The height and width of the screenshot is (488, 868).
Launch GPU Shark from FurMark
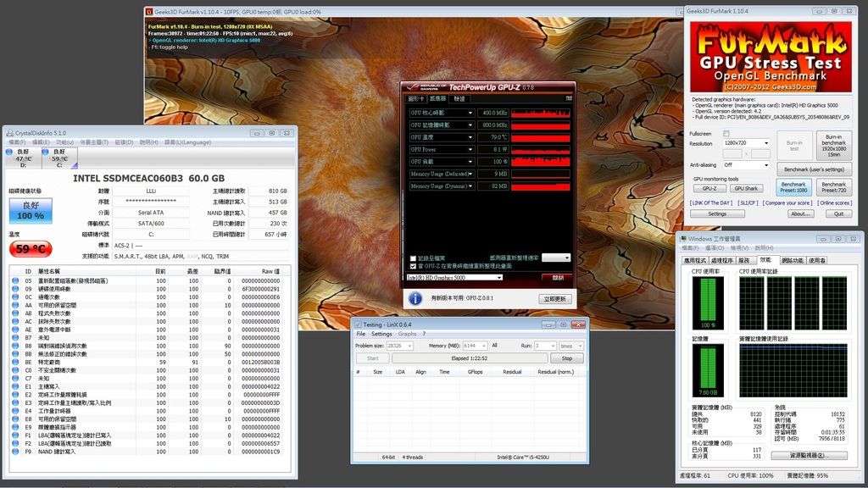(746, 189)
